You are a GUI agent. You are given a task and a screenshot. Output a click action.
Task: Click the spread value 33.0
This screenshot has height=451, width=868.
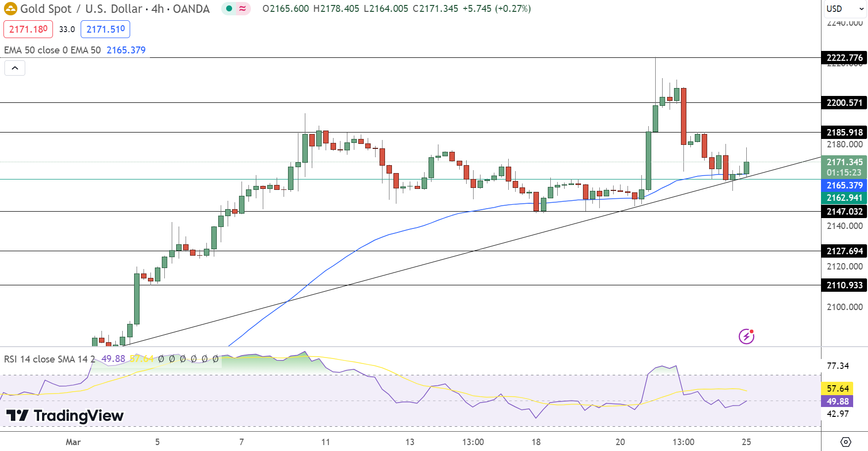coord(67,29)
